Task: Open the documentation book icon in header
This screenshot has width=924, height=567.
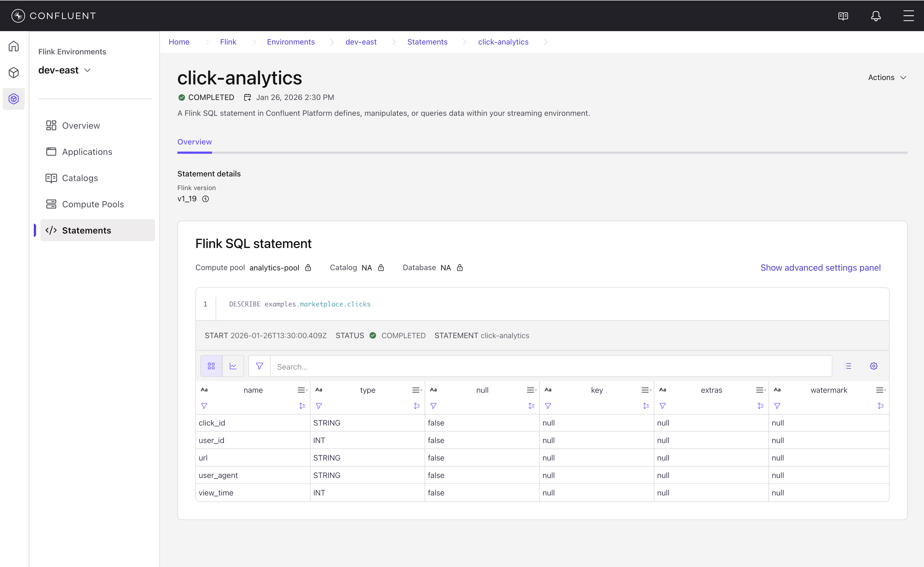Action: [x=843, y=16]
